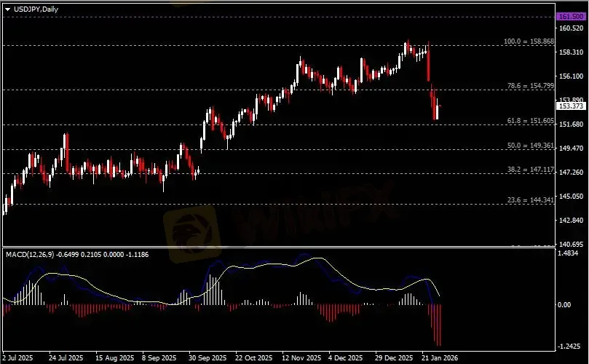Screen dimensions: 589x364
Task: Click price axis value 149.470
Action: (571, 149)
